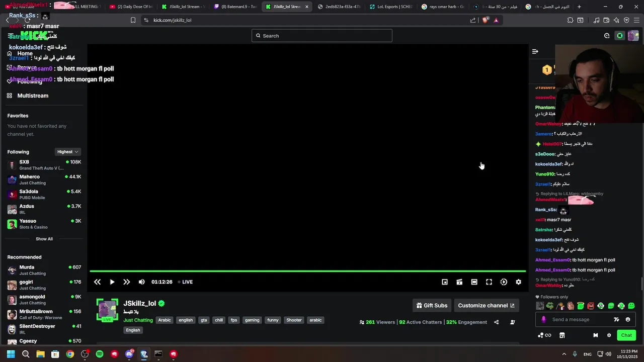Mute the stream with the volume icon

(x=142, y=282)
